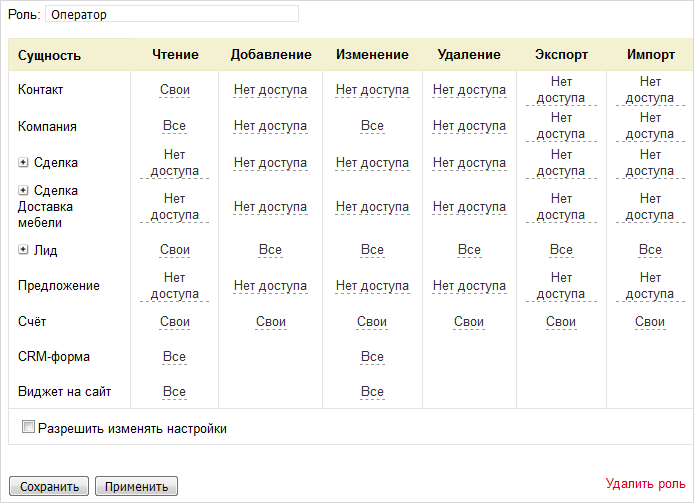Screen dimensions: 694x503
Task: Open Компания Экспорт Нет доступа dropdown
Action: [561, 126]
